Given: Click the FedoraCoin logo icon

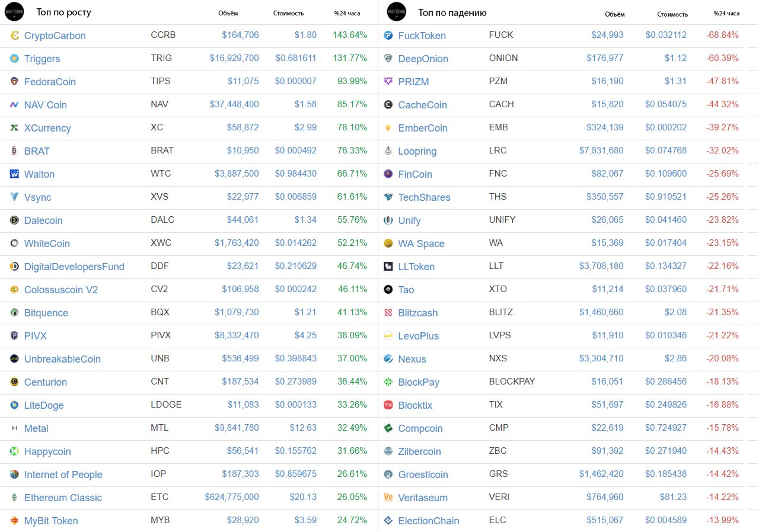Looking at the screenshot, I should pos(14,82).
